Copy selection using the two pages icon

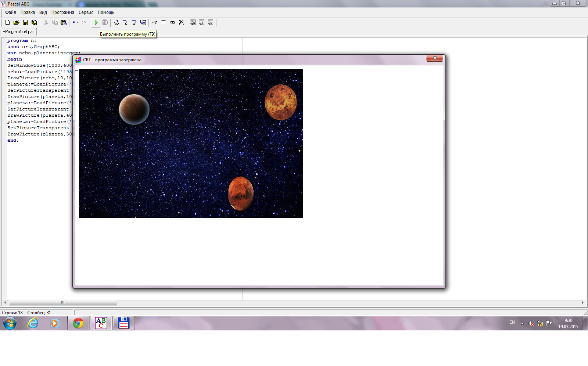click(x=55, y=22)
